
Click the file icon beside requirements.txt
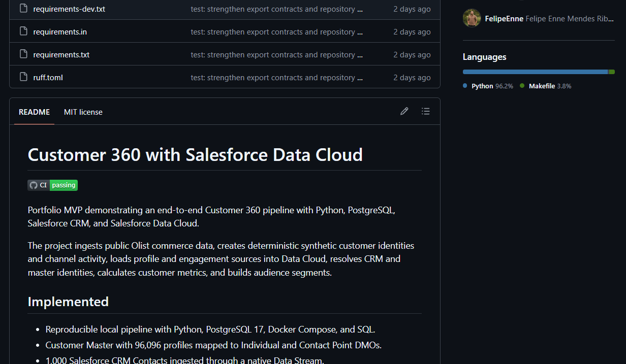23,54
